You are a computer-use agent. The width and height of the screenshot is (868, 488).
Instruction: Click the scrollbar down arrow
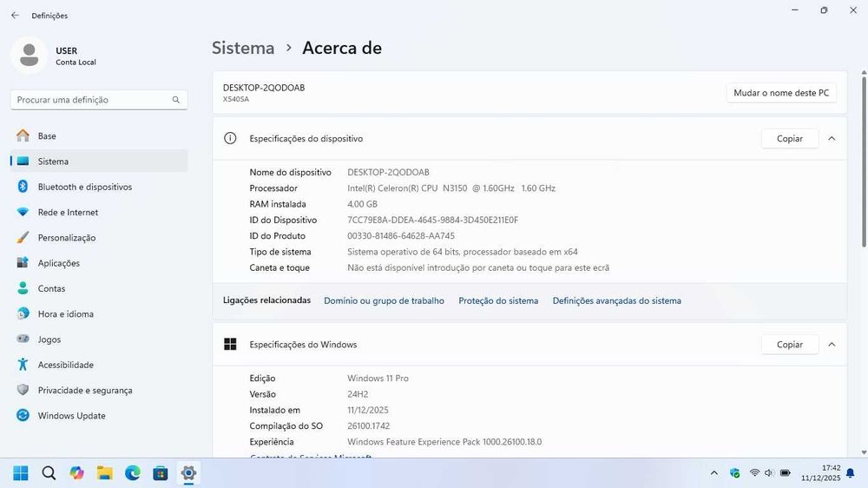point(864,452)
